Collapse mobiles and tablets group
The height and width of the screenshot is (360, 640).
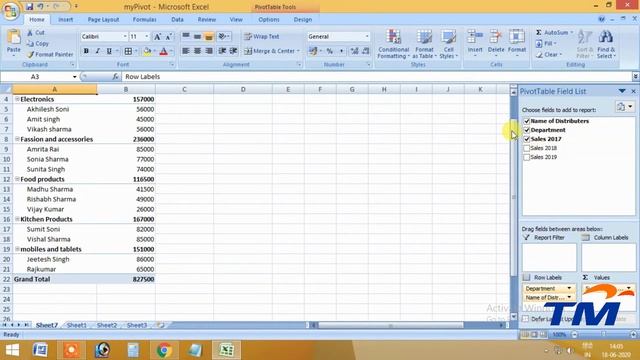pyautogui.click(x=17, y=249)
